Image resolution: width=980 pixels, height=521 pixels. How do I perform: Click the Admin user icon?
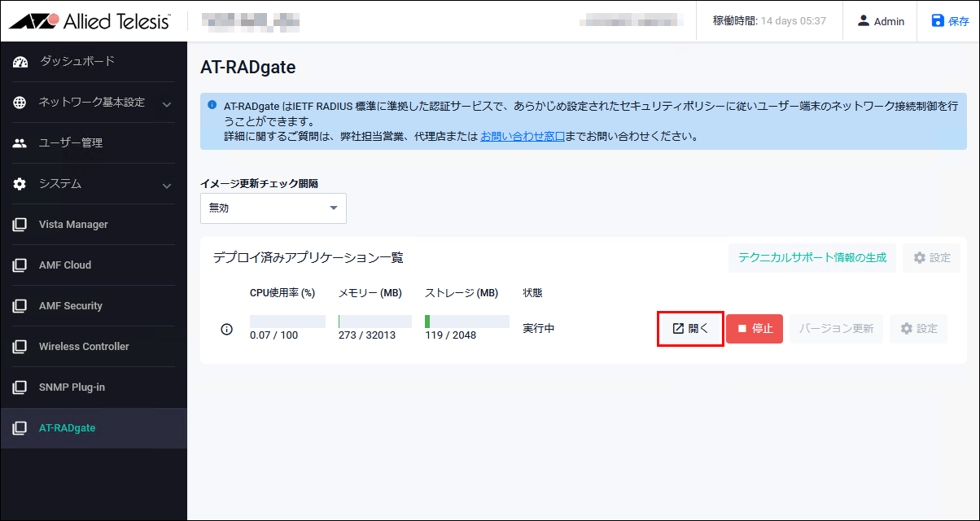click(864, 21)
